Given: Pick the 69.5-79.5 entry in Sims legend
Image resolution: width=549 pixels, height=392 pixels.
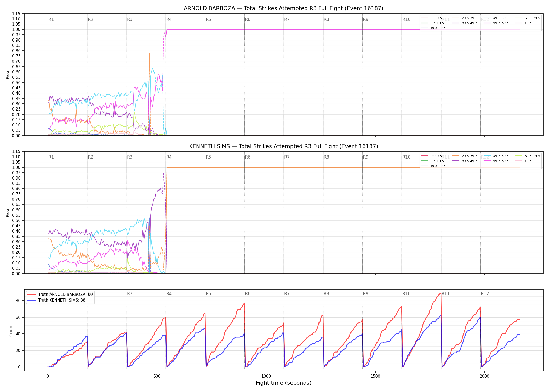Looking at the screenshot, I should [x=528, y=156].
